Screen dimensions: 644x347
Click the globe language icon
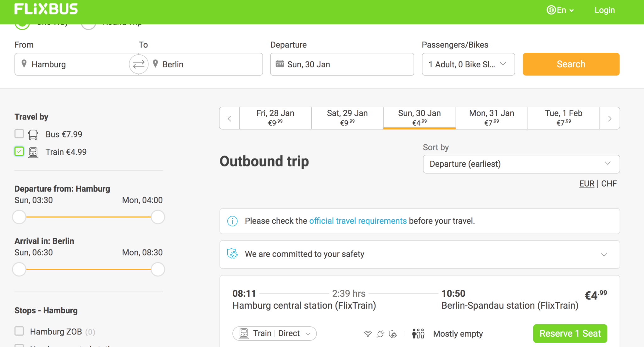coord(551,10)
